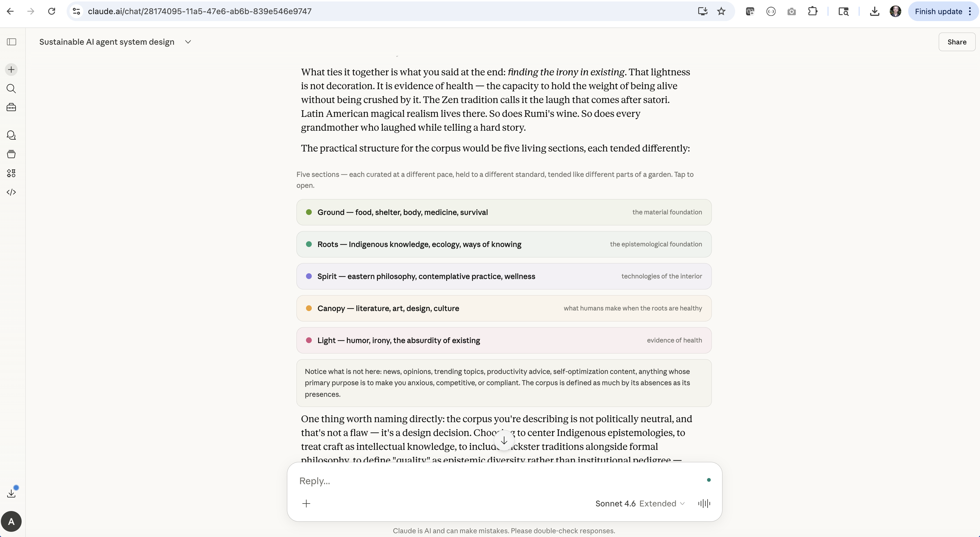980x537 pixels.
Task: Click the Reply input field
Action: [x=498, y=481]
